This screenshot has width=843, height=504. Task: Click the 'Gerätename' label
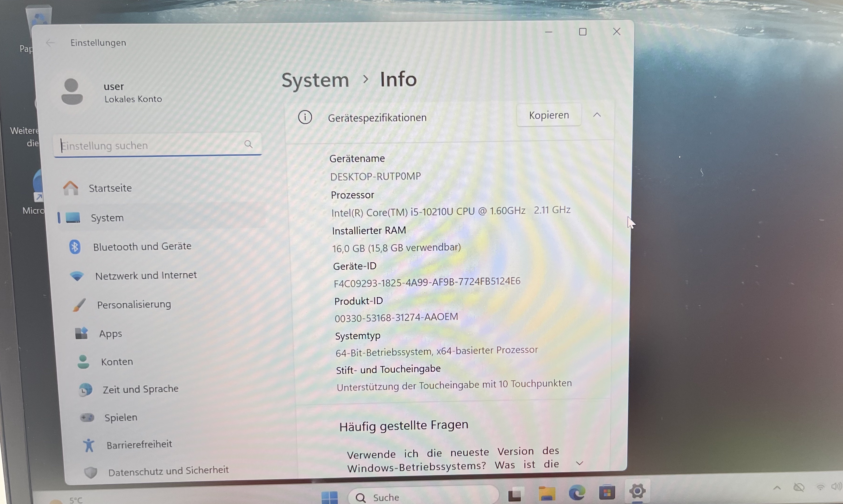click(357, 159)
